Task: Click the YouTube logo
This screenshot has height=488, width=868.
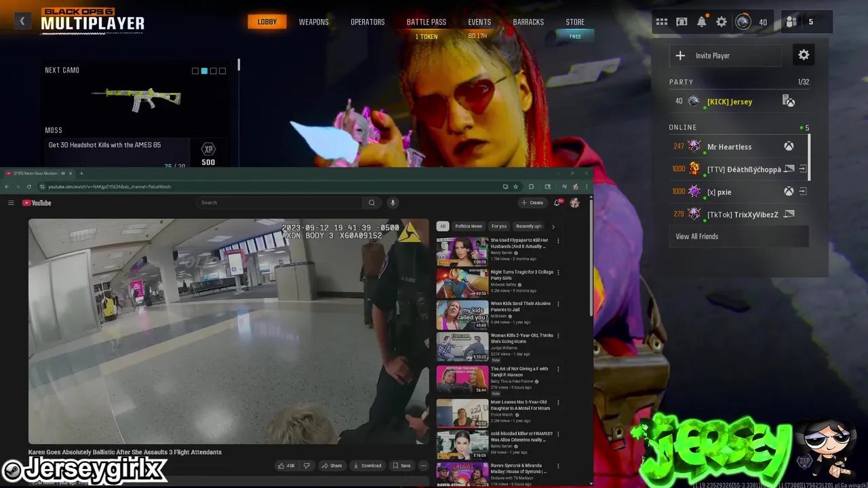Action: click(37, 203)
